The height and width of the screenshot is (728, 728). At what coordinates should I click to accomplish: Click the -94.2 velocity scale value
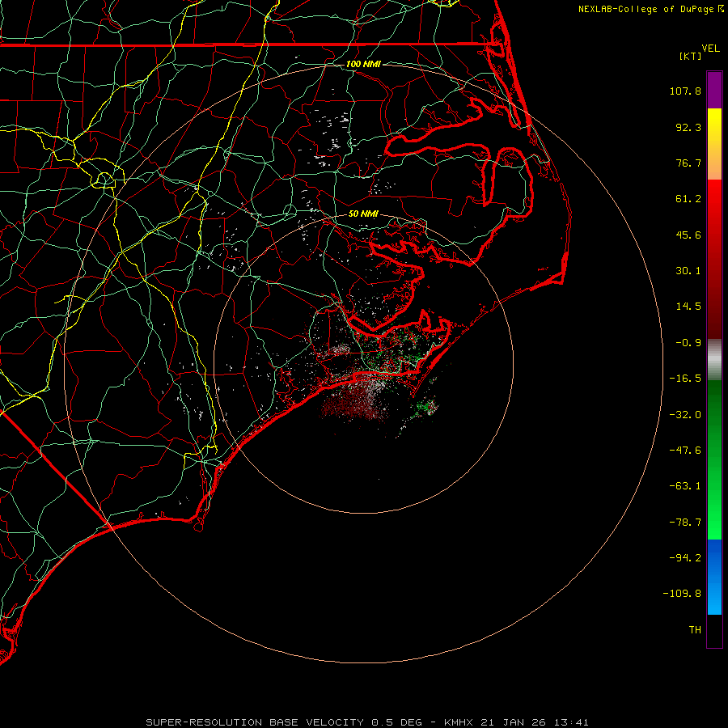(x=685, y=558)
